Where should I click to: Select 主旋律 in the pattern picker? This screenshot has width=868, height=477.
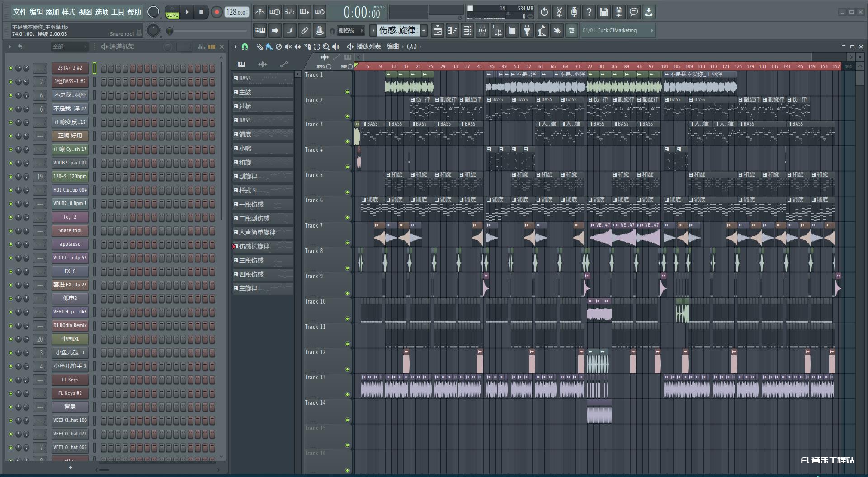coord(263,289)
